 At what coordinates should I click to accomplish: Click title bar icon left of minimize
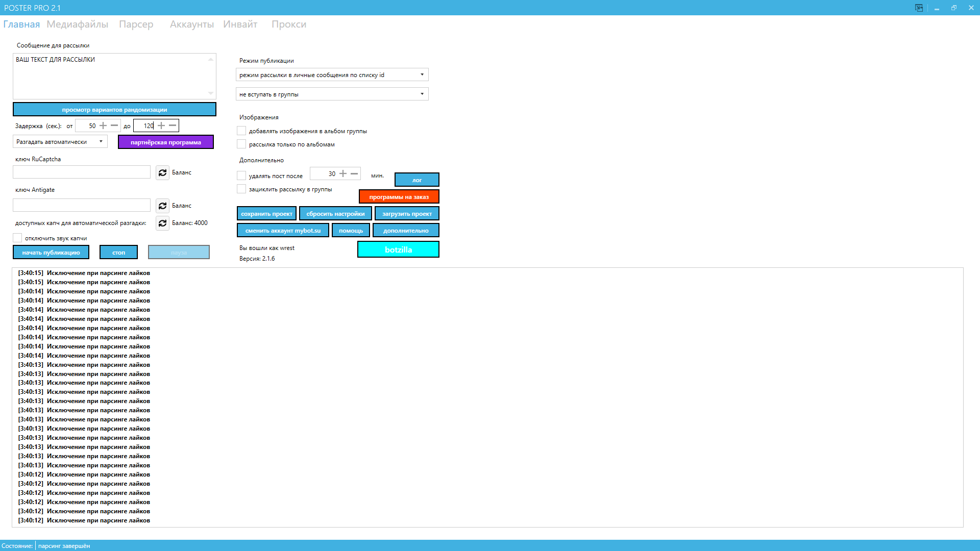(919, 8)
